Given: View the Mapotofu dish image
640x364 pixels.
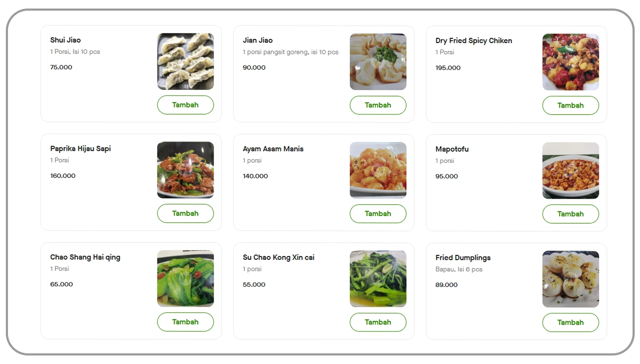Looking at the screenshot, I should (570, 171).
